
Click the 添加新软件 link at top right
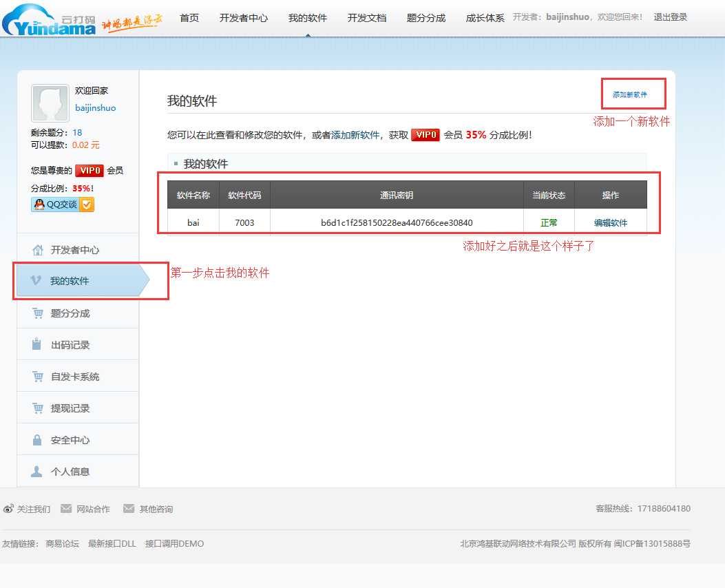(x=630, y=94)
